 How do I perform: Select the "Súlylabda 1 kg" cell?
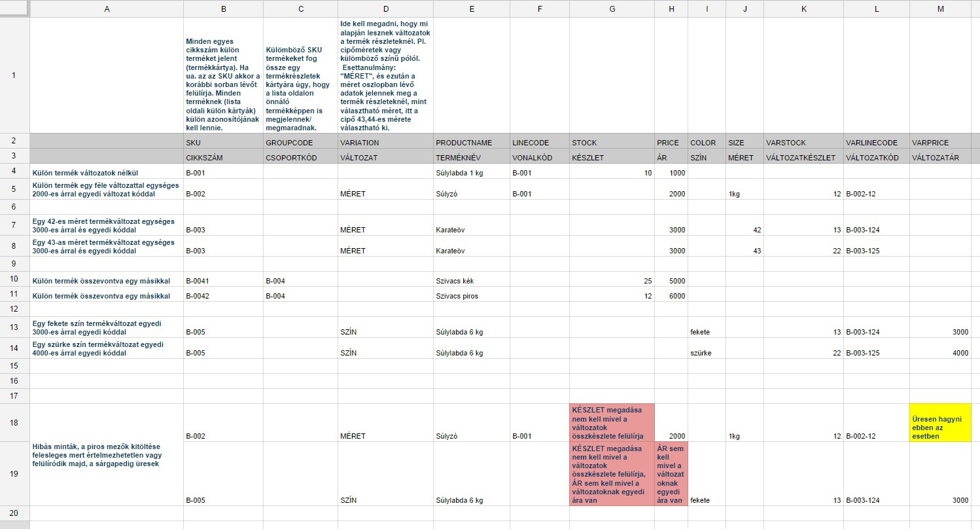(x=471, y=173)
